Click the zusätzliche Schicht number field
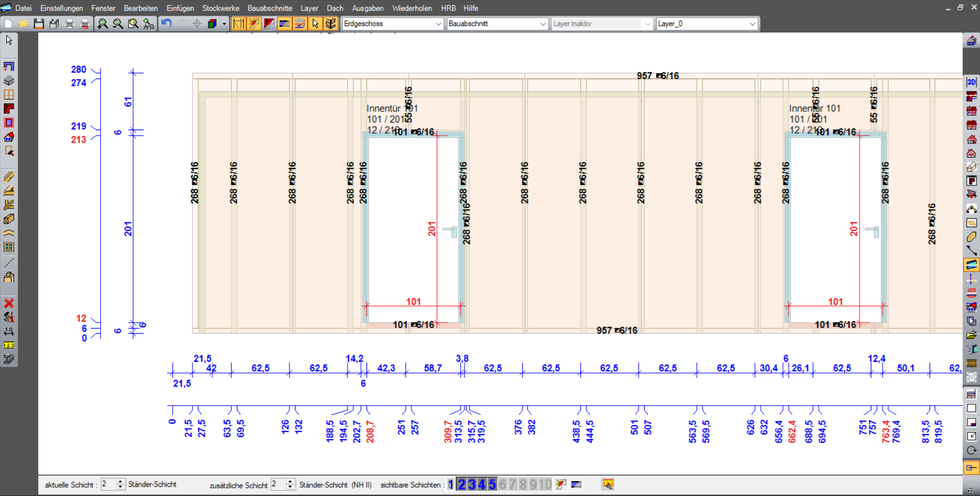This screenshot has width=980, height=496. [278, 484]
